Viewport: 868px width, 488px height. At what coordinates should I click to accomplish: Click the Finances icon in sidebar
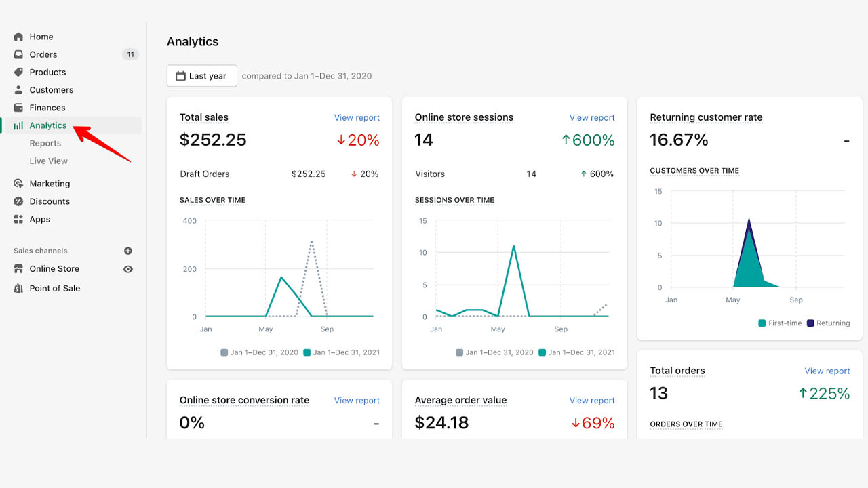point(18,108)
